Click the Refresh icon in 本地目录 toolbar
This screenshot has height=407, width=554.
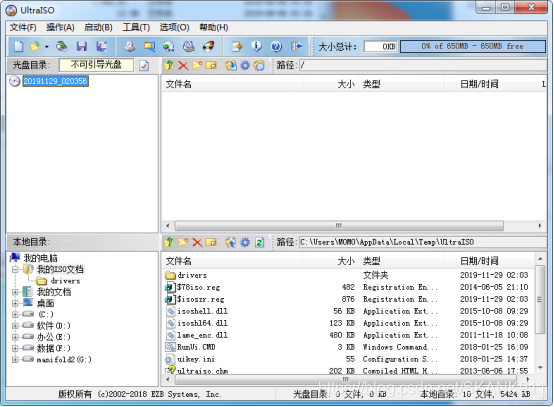pyautogui.click(x=260, y=242)
